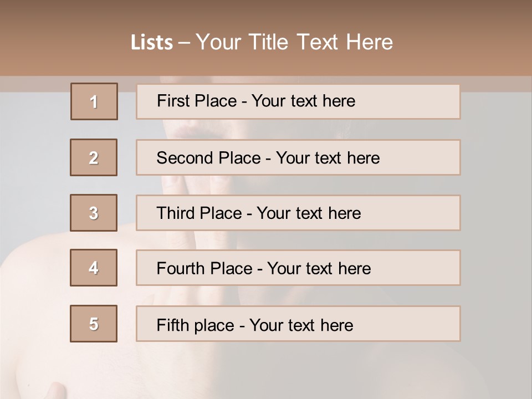
Task: Click the "First Place" words in the first bar
Action: pyautogui.click(x=196, y=101)
